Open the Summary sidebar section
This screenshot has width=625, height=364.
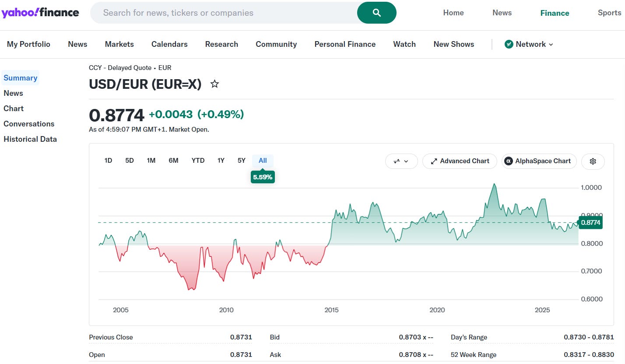point(20,78)
